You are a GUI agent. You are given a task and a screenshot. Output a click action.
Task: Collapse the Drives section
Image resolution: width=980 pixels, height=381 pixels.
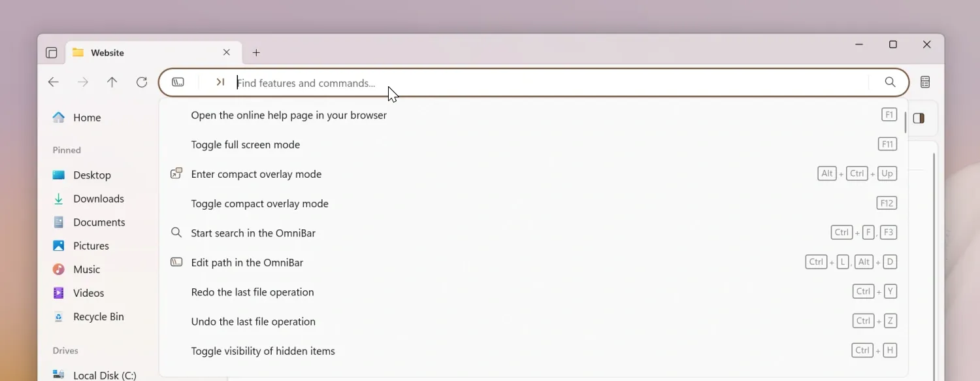65,350
